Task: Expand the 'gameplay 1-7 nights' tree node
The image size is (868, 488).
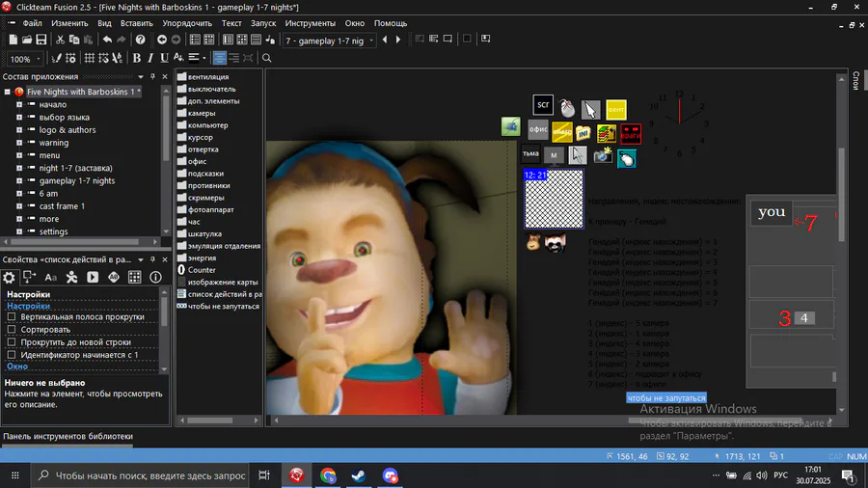Action: coord(18,180)
